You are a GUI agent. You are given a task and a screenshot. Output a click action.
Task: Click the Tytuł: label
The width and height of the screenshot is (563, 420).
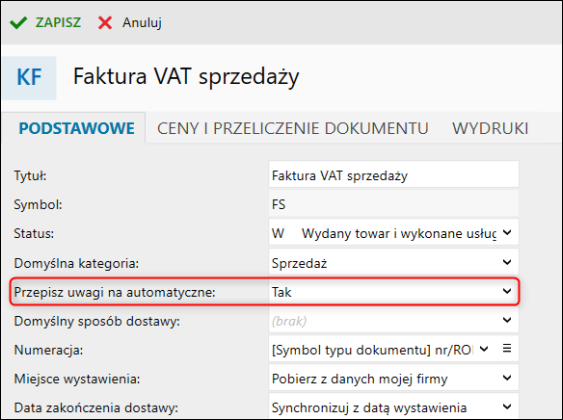[x=30, y=176]
